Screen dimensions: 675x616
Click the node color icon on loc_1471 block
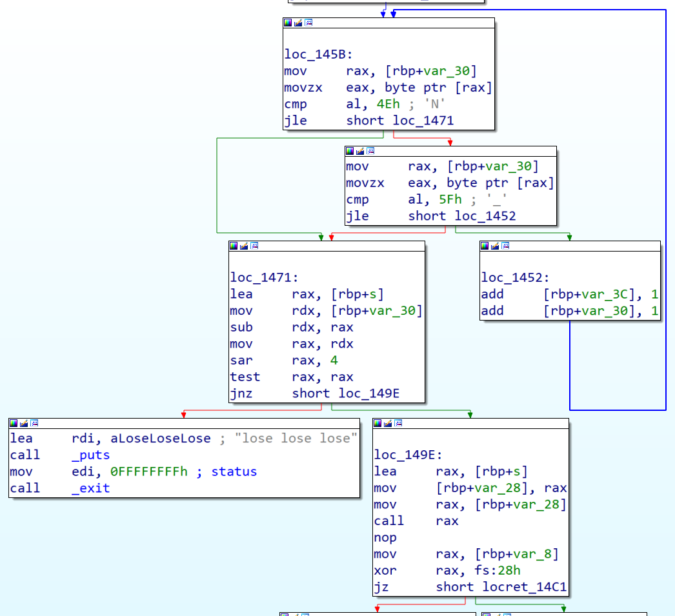pyautogui.click(x=234, y=246)
